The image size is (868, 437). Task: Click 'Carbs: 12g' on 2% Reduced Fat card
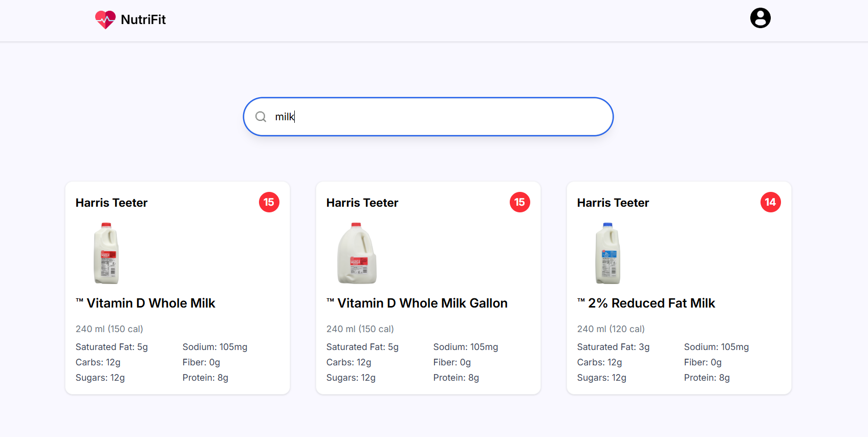[x=600, y=362]
